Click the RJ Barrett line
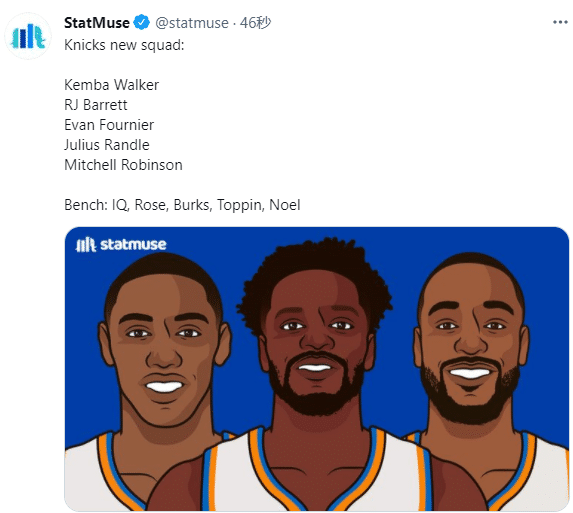 click(96, 105)
